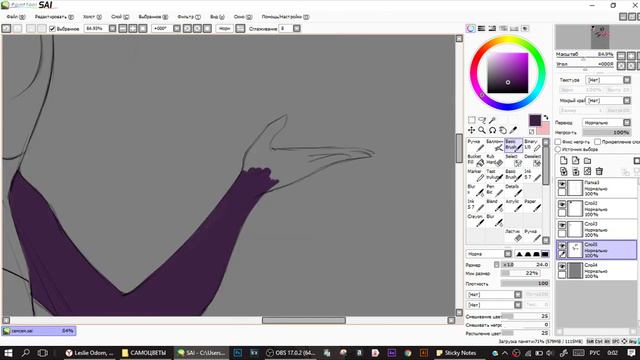Show the color wheel panel
Viewport: 640px width, 360px height.
471,28
